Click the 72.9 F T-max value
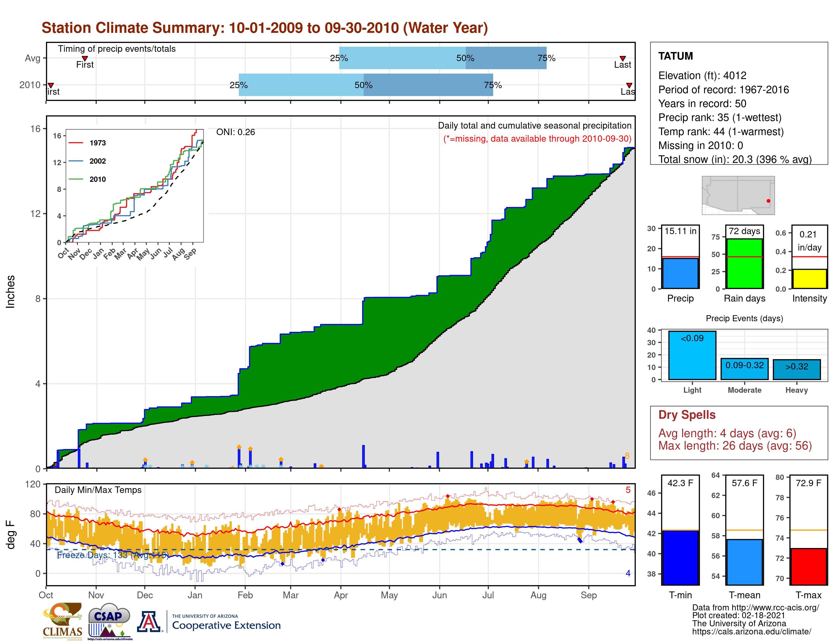Viewport: 834px width, 644px height. click(809, 483)
